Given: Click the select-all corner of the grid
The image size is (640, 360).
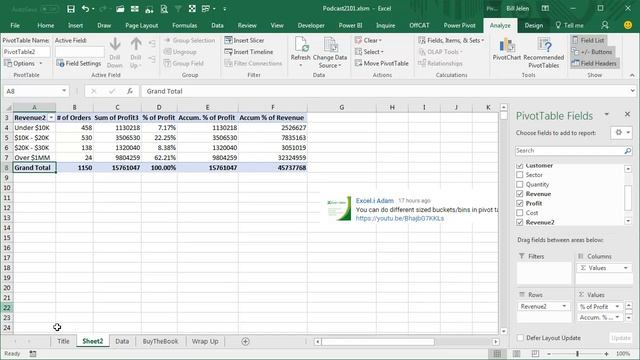Looking at the screenshot, I should (8, 107).
